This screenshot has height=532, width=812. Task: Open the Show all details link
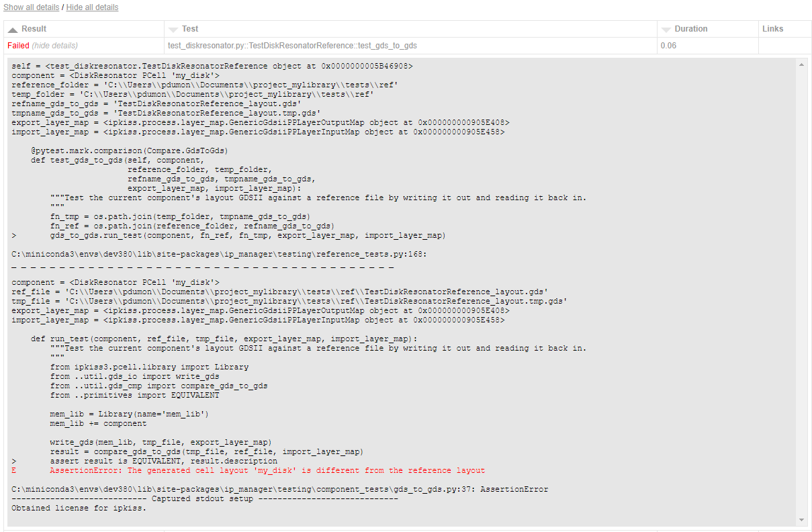32,7
